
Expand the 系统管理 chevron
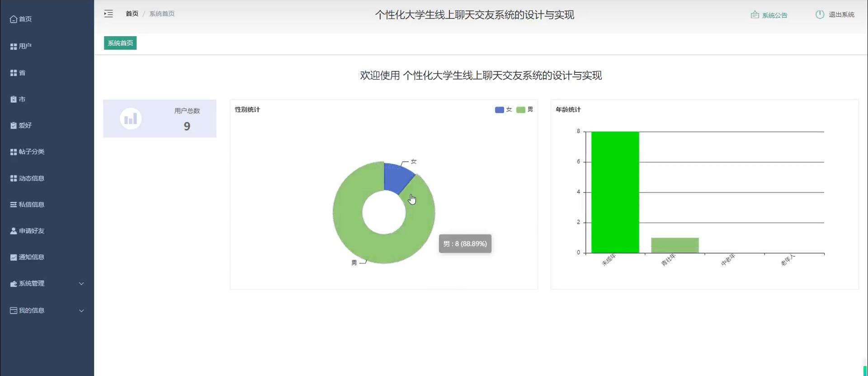coord(81,284)
